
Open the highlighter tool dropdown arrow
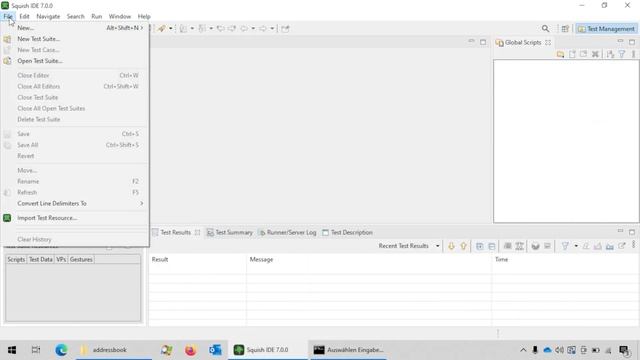pyautogui.click(x=171, y=29)
